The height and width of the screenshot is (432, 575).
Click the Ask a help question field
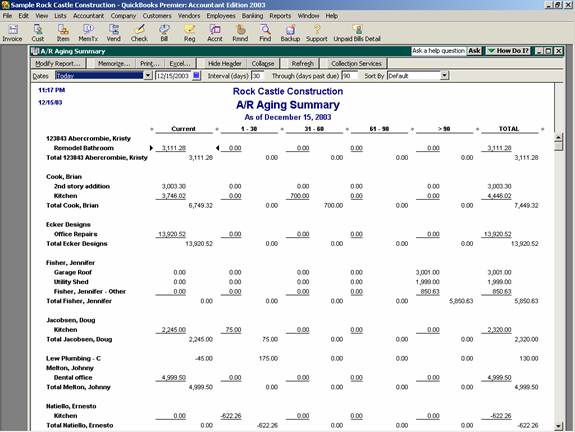[439, 51]
